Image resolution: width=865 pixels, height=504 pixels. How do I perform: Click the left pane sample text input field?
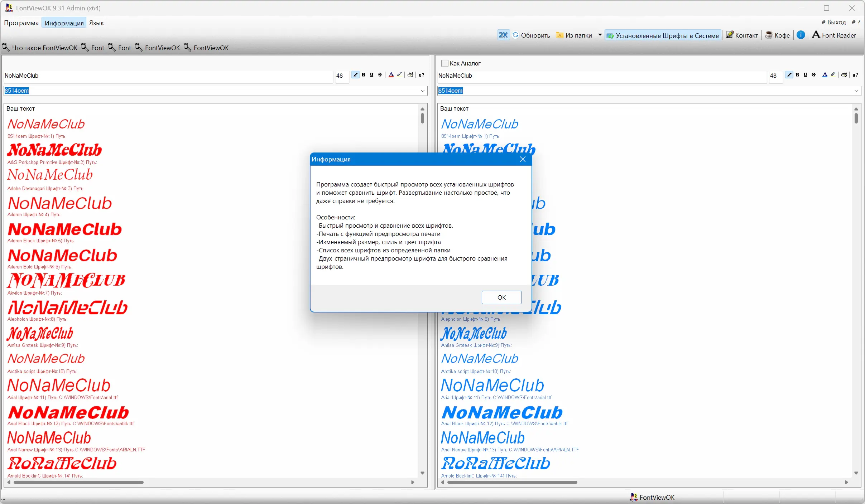[168, 76]
